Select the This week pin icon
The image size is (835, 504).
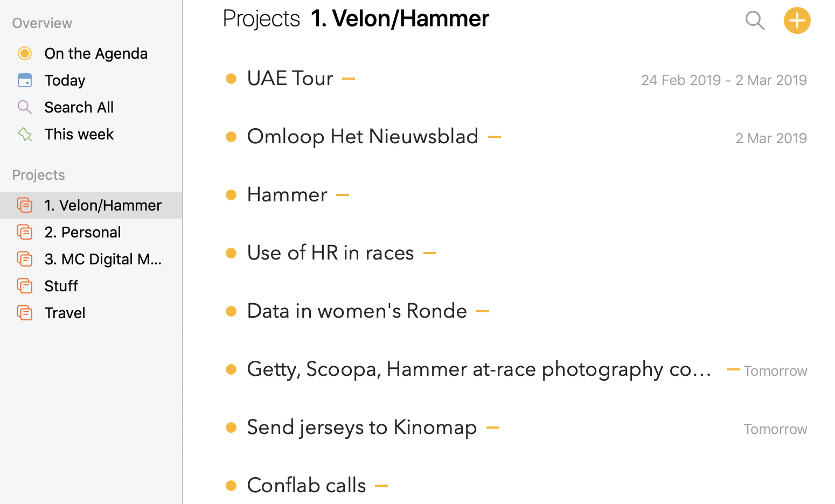pyautogui.click(x=25, y=134)
